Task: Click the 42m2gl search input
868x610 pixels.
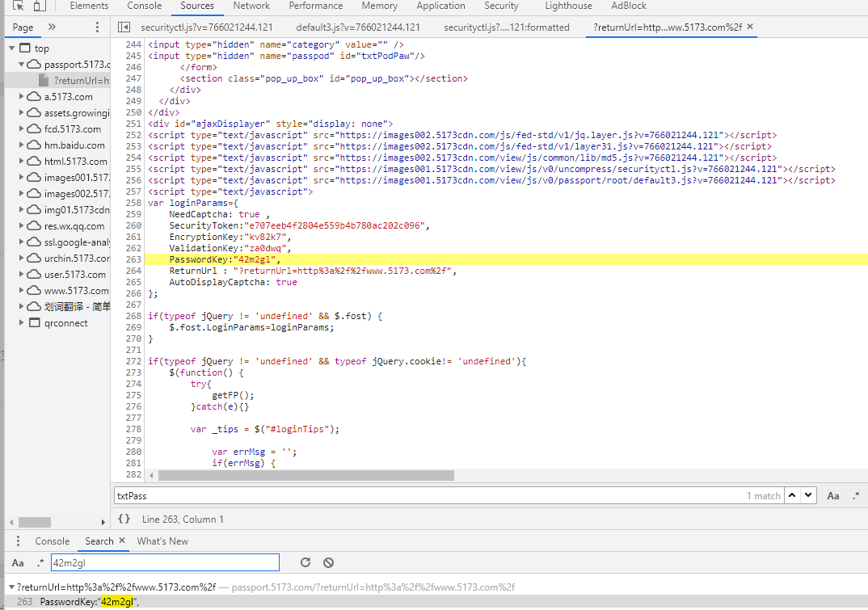Action: click(165, 562)
